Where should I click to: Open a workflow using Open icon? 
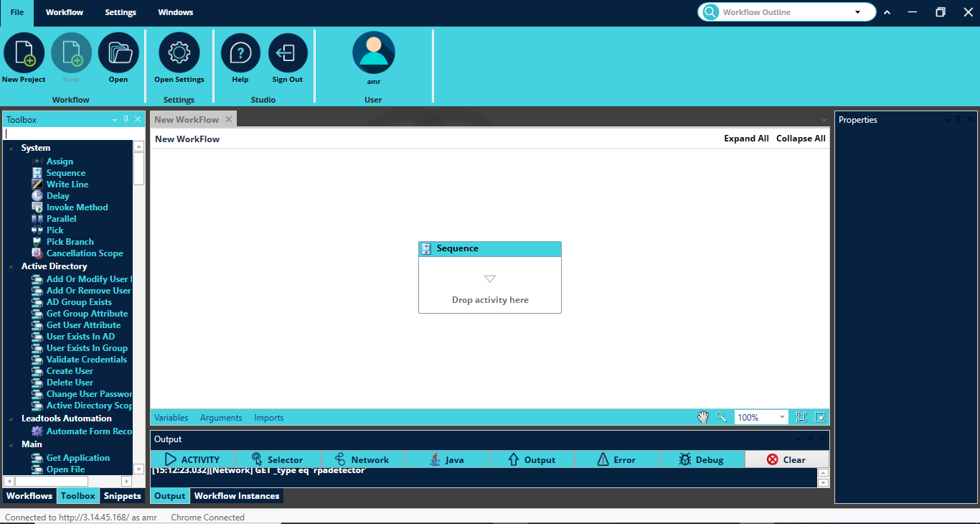[118, 54]
